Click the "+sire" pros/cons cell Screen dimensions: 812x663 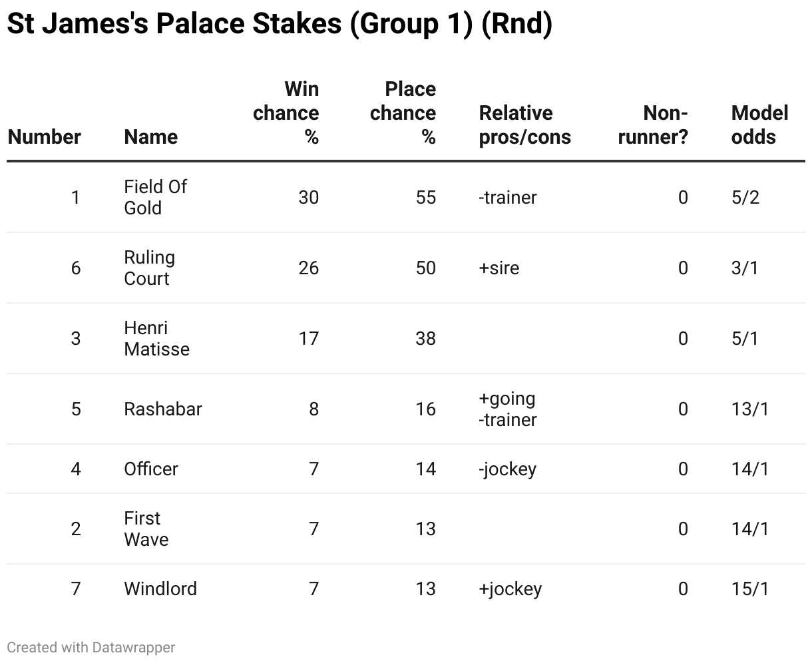click(x=499, y=268)
